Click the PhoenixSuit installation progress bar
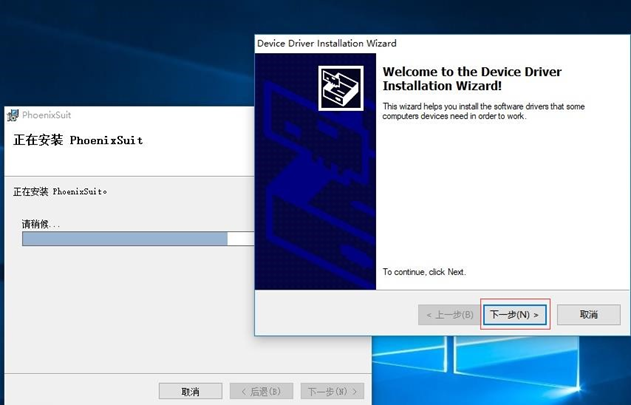Image resolution: width=631 pixels, height=405 pixels. (x=138, y=238)
